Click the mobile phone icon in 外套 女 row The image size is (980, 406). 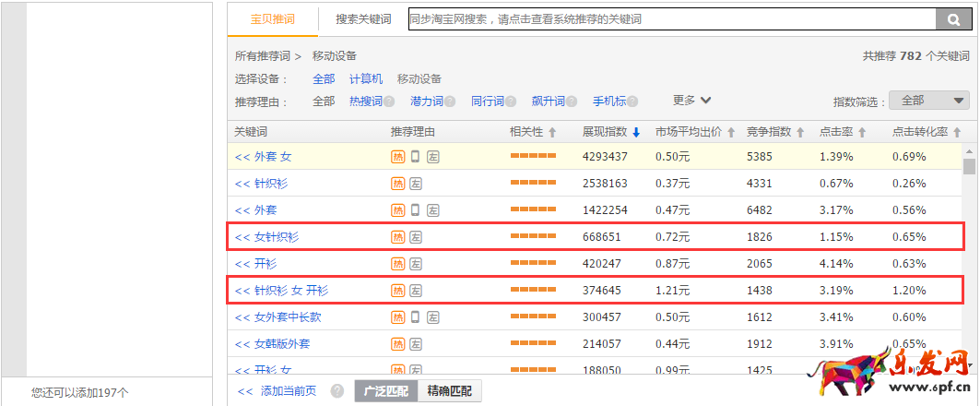[416, 157]
